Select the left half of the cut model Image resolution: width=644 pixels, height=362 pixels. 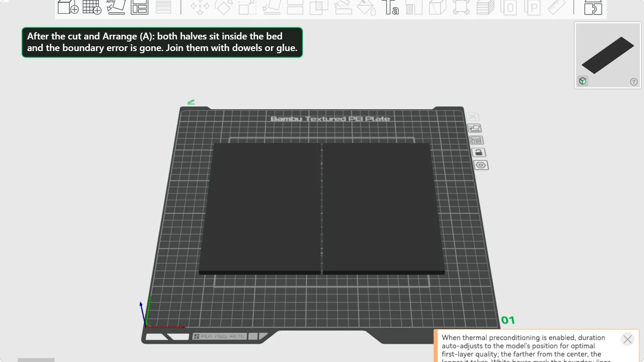(x=260, y=208)
